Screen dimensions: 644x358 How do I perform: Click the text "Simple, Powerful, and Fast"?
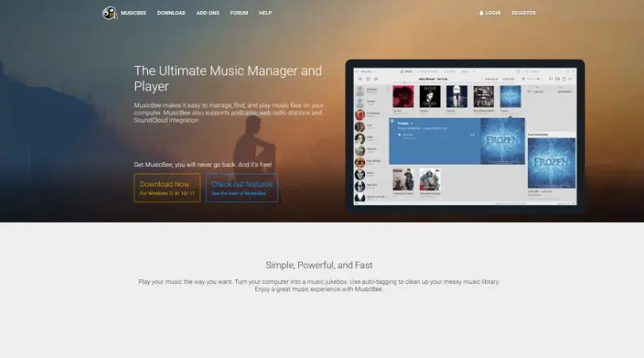click(319, 265)
